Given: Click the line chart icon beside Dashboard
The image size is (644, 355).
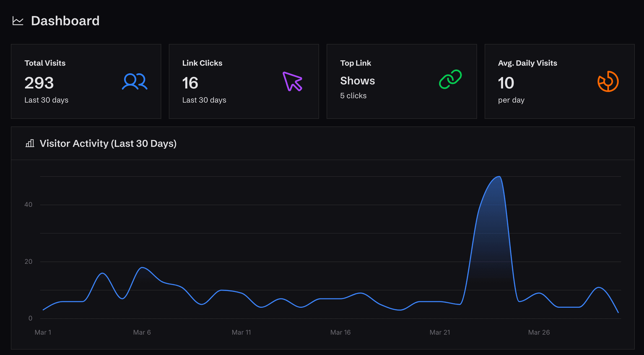Looking at the screenshot, I should [18, 21].
